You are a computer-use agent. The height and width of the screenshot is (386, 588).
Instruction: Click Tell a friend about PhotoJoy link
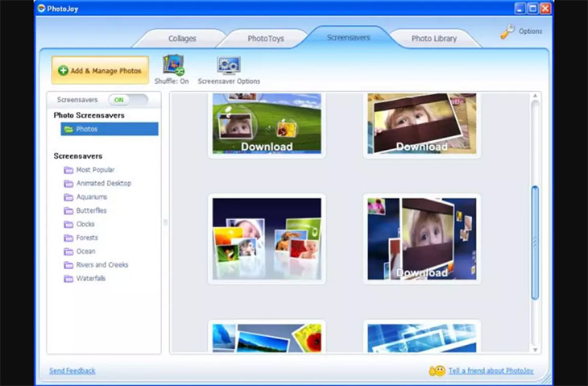[491, 371]
